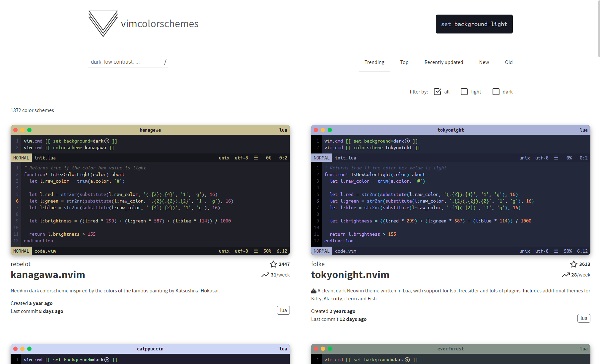Click the city emoji in the tokyonight description

(x=314, y=291)
